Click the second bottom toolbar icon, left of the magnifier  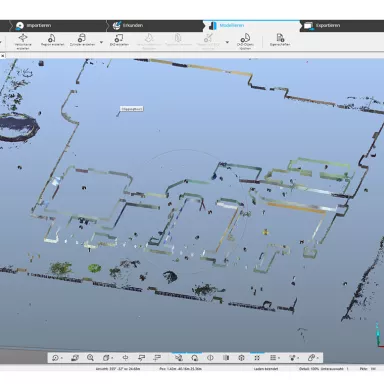[75, 358]
